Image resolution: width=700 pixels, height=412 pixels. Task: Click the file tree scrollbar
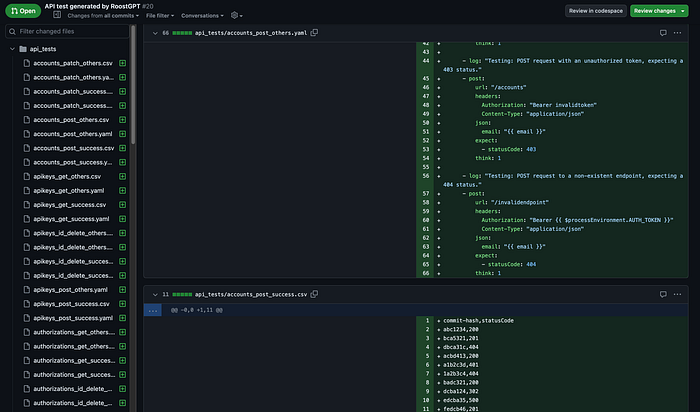(133, 85)
